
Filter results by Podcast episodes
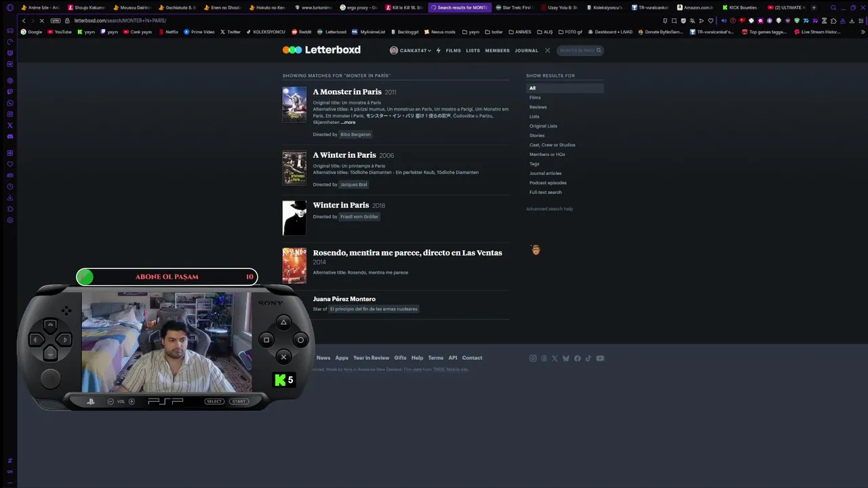[x=548, y=183]
